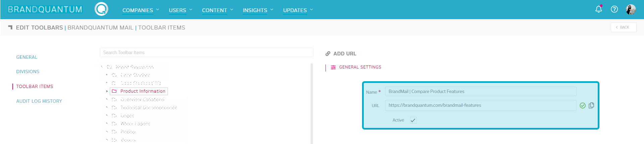Open the notifications bell
Image resolution: width=644 pixels, height=144 pixels.
(598, 9)
